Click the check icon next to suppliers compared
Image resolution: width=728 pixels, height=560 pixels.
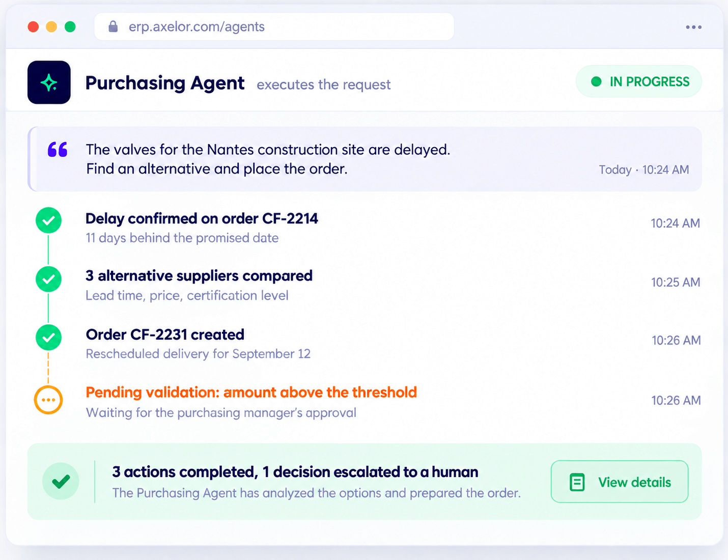pos(49,279)
